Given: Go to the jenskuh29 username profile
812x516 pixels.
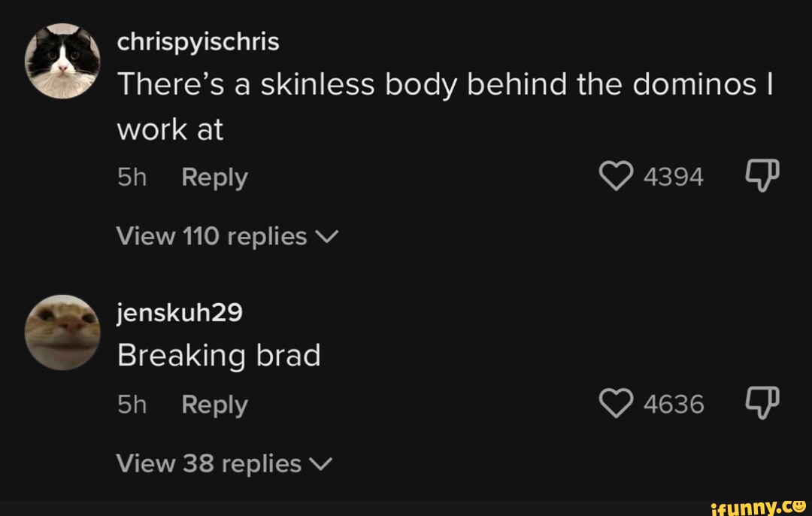Looking at the screenshot, I should (180, 312).
